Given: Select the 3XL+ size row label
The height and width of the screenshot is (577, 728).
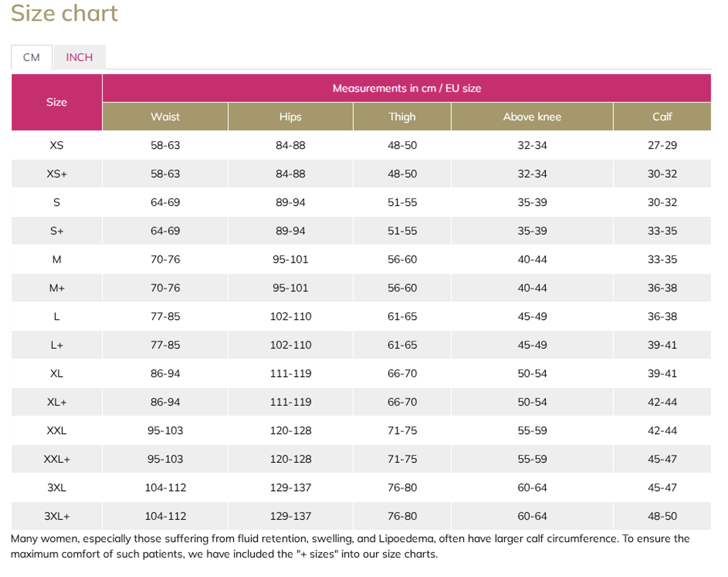Looking at the screenshot, I should coord(57,516).
